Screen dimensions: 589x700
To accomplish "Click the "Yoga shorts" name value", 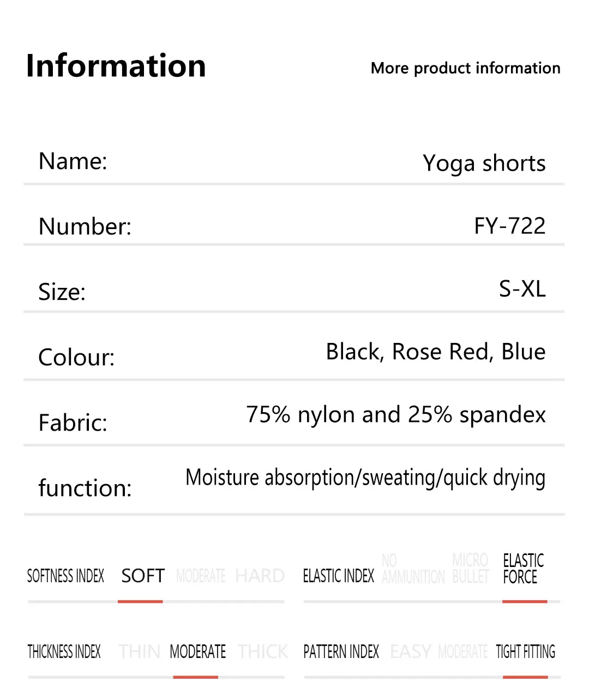I will [x=484, y=163].
